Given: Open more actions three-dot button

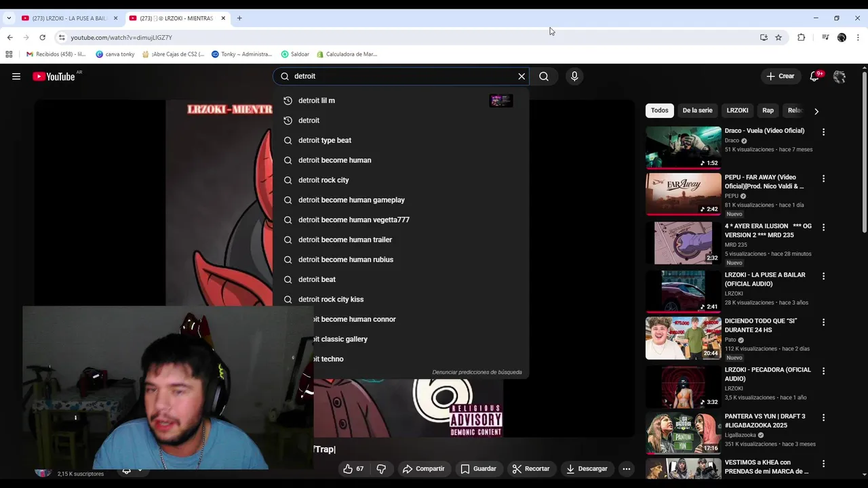Looking at the screenshot, I should 627,469.
